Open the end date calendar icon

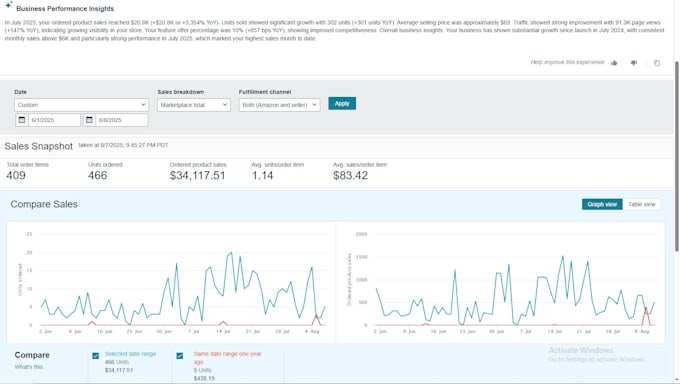[x=89, y=120]
